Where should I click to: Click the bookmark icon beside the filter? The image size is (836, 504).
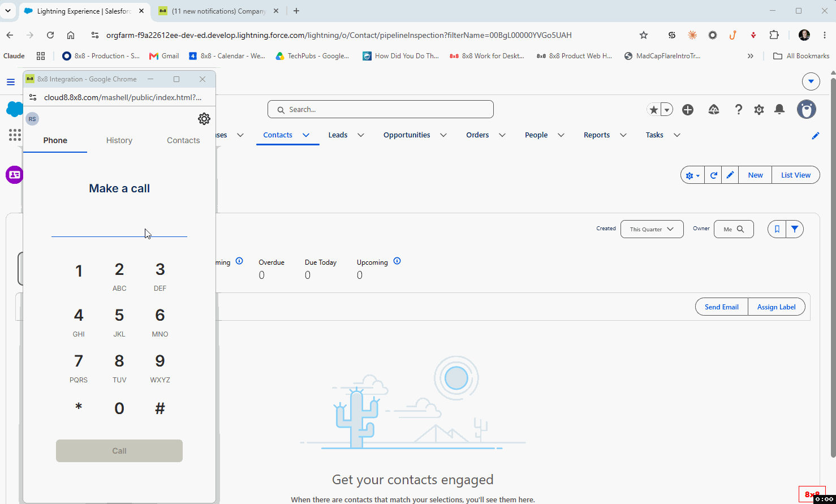coord(777,229)
